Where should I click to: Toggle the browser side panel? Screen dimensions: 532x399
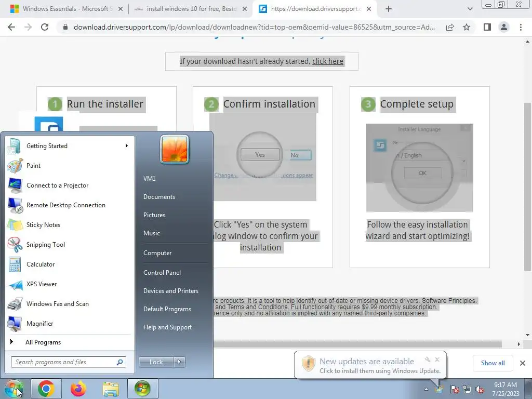click(487, 27)
